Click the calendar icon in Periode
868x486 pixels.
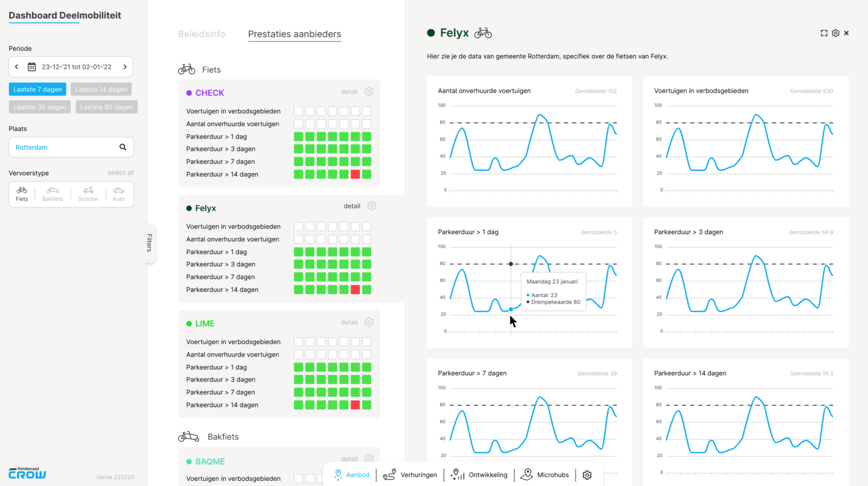point(32,67)
